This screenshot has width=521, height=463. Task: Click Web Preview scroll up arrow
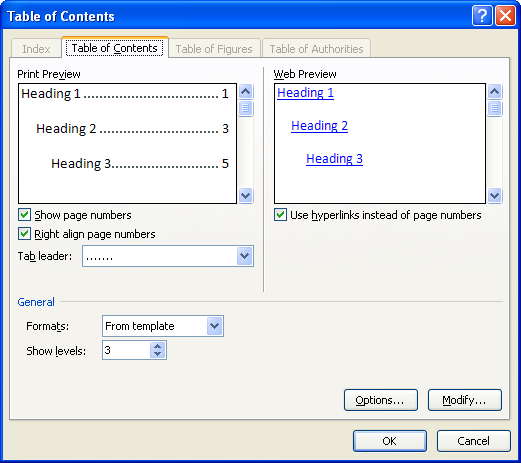click(x=494, y=91)
